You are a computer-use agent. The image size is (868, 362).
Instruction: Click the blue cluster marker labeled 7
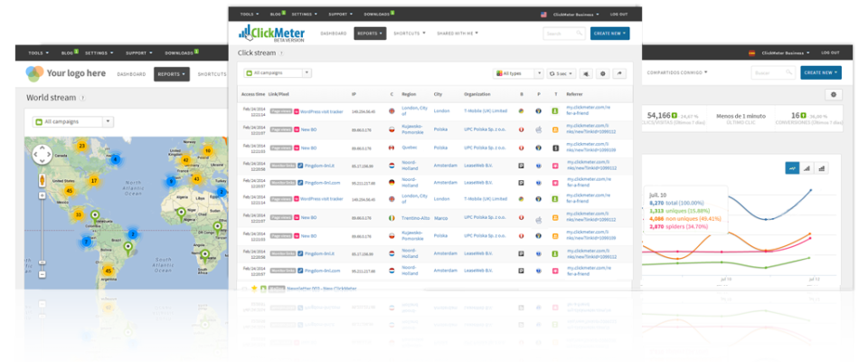(x=87, y=242)
